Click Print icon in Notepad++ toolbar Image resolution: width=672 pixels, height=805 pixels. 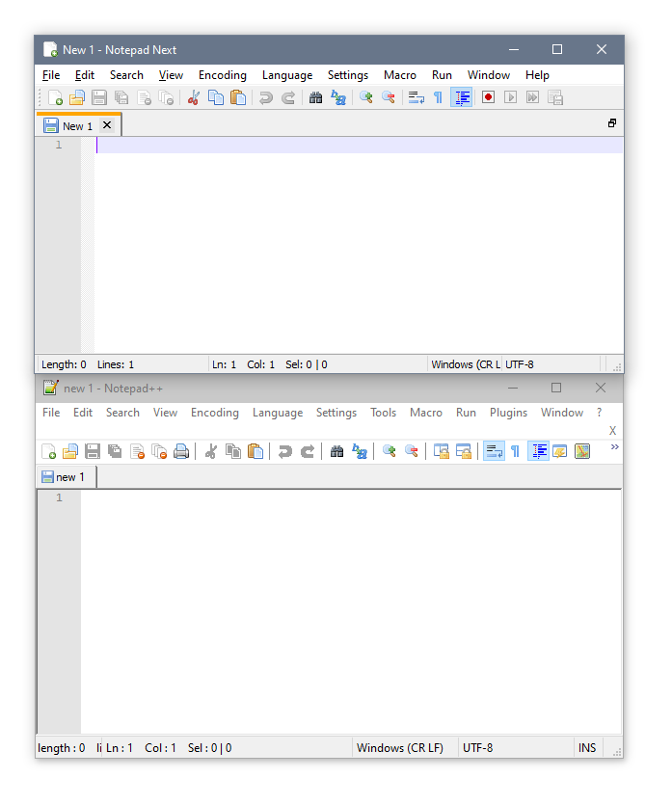click(x=181, y=451)
